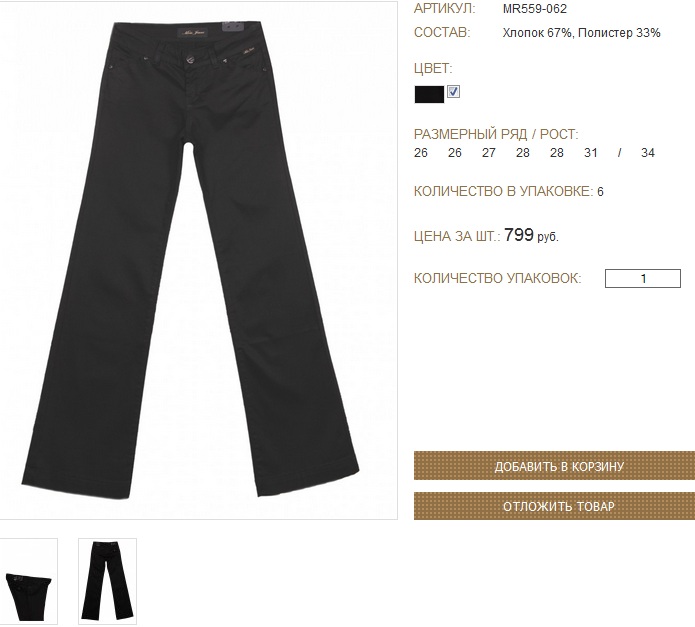
Task: Open the full-length black jeans thumbnail
Action: point(107,581)
